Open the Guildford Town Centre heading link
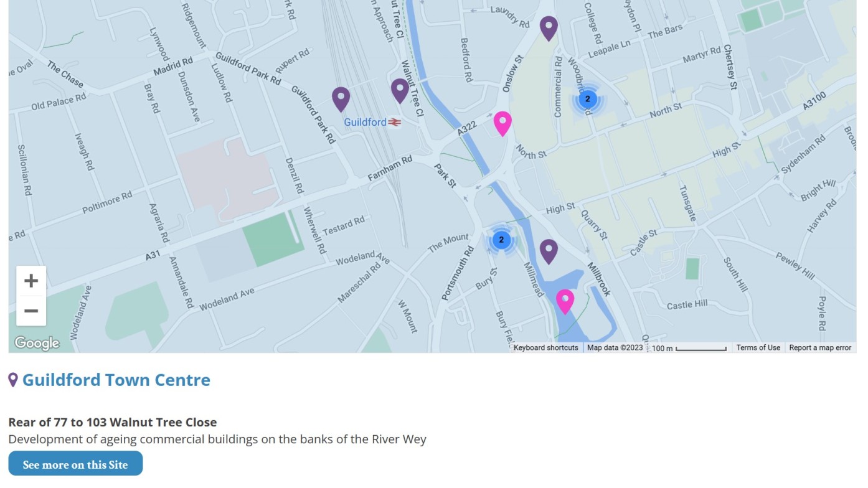Screen dimensions: 868x488 (116, 380)
